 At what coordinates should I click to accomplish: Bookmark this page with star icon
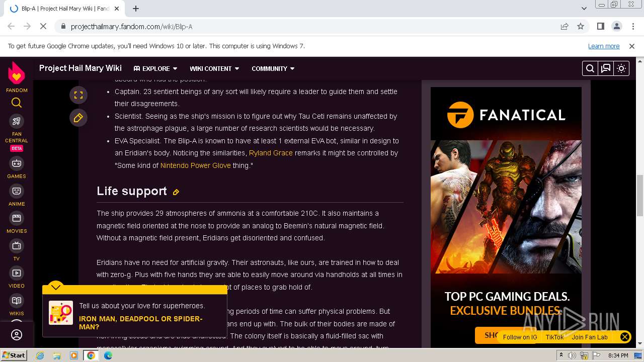click(581, 26)
